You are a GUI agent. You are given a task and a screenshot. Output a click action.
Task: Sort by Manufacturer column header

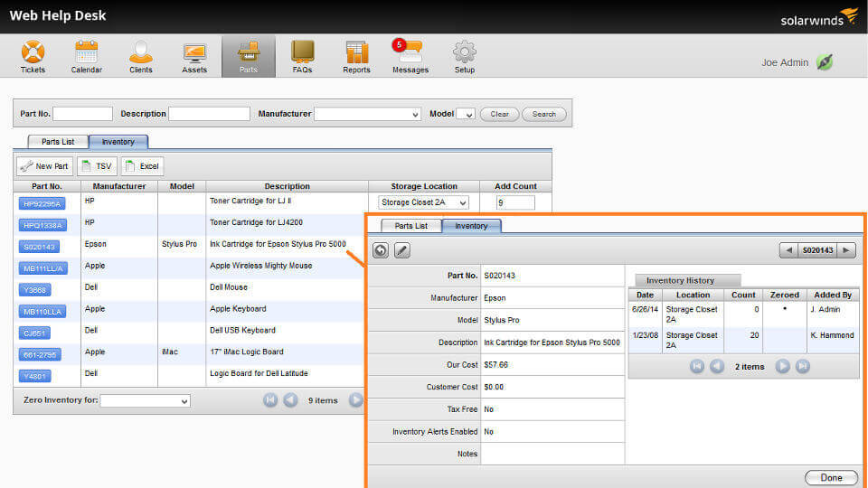click(119, 186)
